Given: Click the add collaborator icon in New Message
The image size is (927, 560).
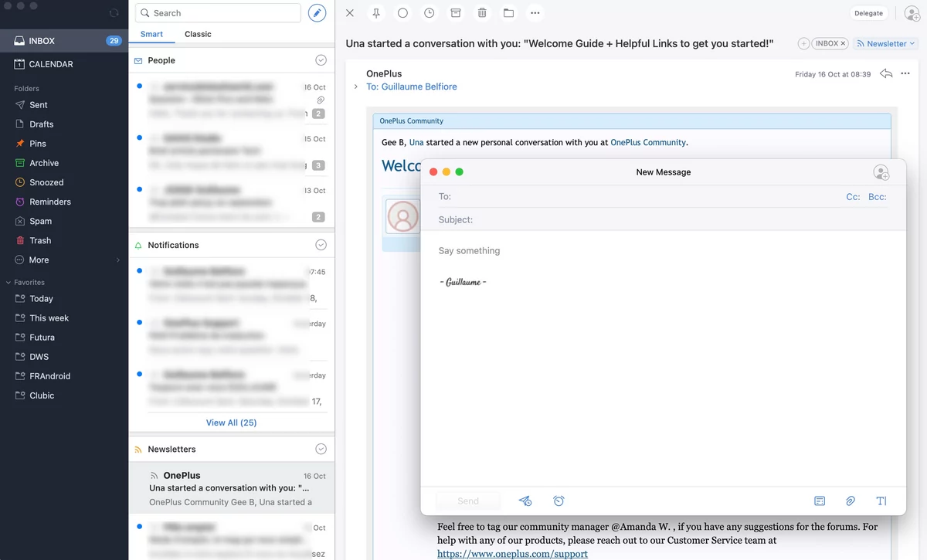Looking at the screenshot, I should click(881, 172).
